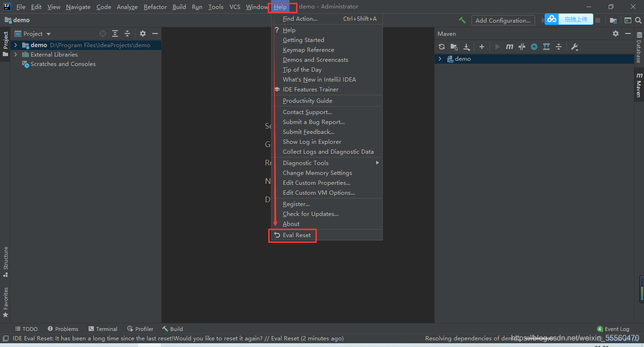Click tool windows quick access icon bottom-left
The height and width of the screenshot is (347, 644).
coord(5,339)
